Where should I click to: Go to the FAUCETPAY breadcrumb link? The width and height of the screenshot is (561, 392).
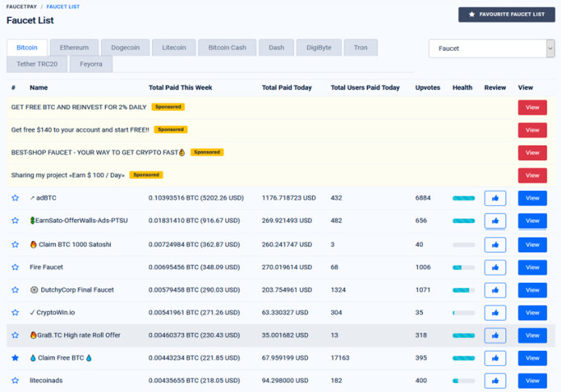tap(22, 6)
